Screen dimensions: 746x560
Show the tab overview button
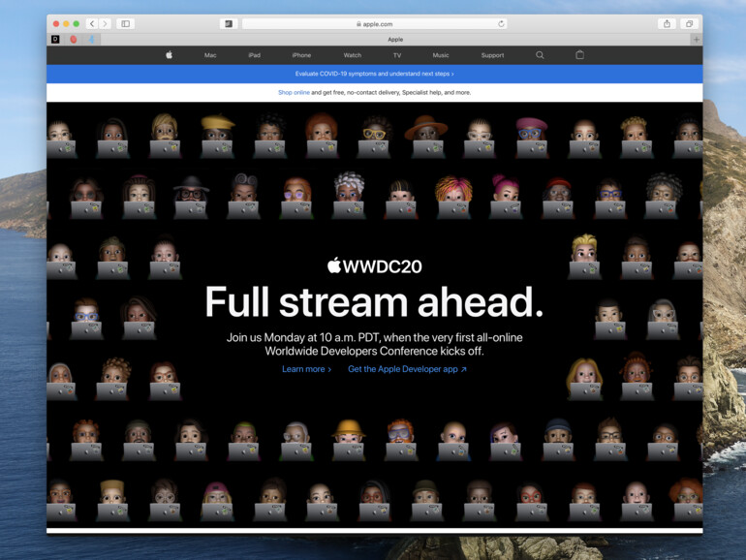(x=689, y=24)
